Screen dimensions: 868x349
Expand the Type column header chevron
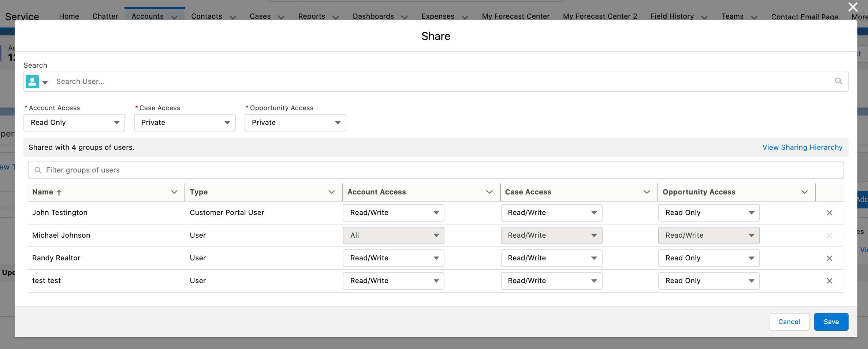click(x=332, y=192)
